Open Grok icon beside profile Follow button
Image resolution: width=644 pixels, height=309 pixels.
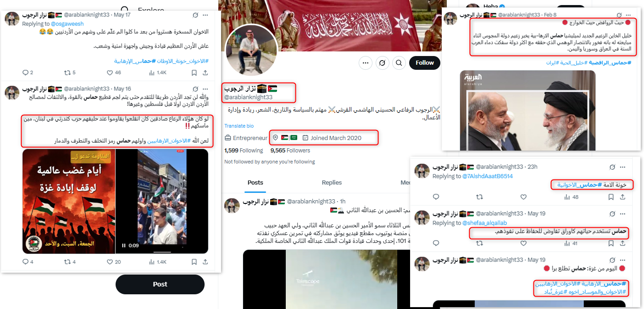382,63
